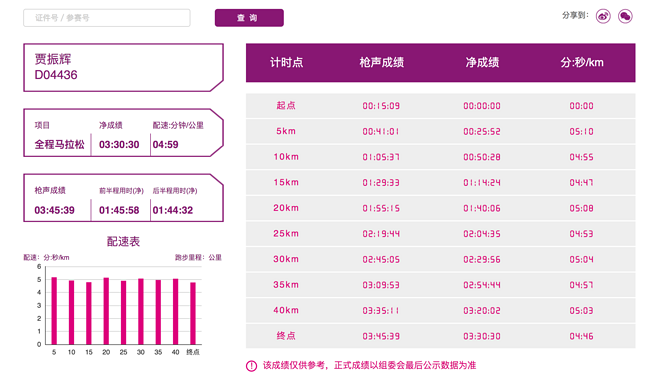Click net time 02:54:44 in 35km row

[x=482, y=285]
